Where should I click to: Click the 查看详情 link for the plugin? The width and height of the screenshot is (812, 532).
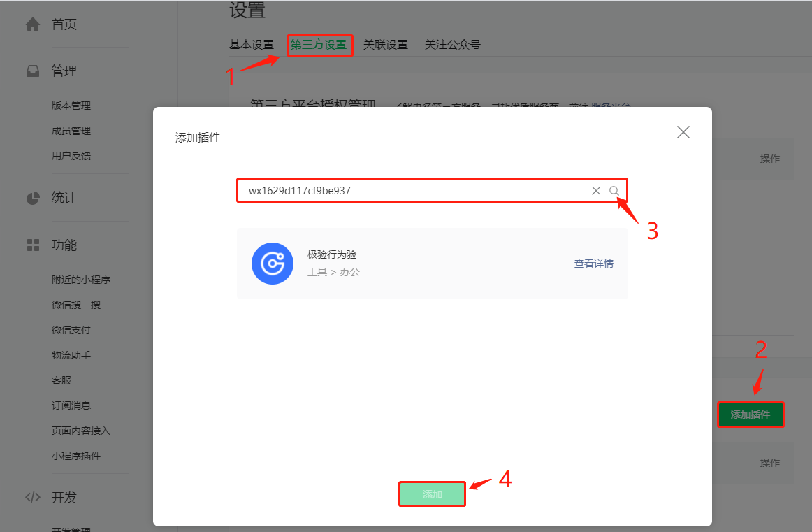pyautogui.click(x=594, y=264)
